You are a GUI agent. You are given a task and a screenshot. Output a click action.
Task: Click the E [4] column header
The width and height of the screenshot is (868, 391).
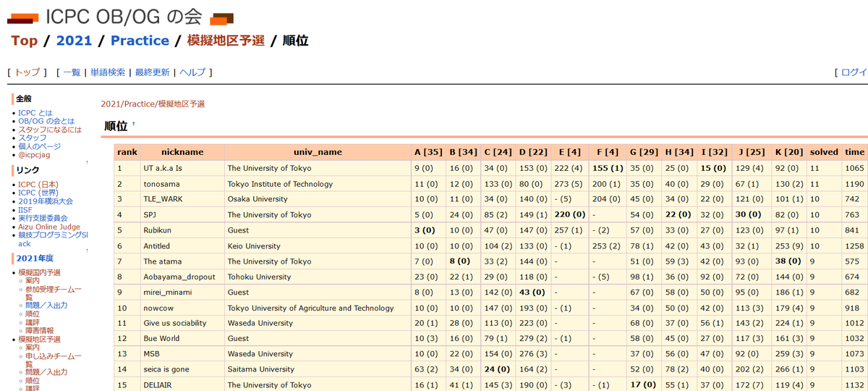click(569, 152)
